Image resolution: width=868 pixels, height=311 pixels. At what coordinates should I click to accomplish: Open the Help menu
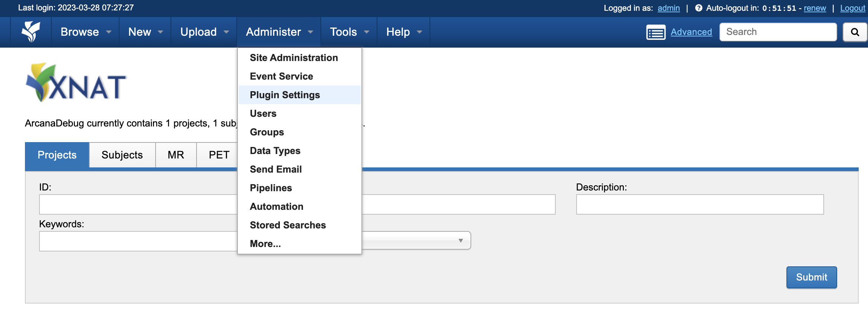(x=403, y=32)
